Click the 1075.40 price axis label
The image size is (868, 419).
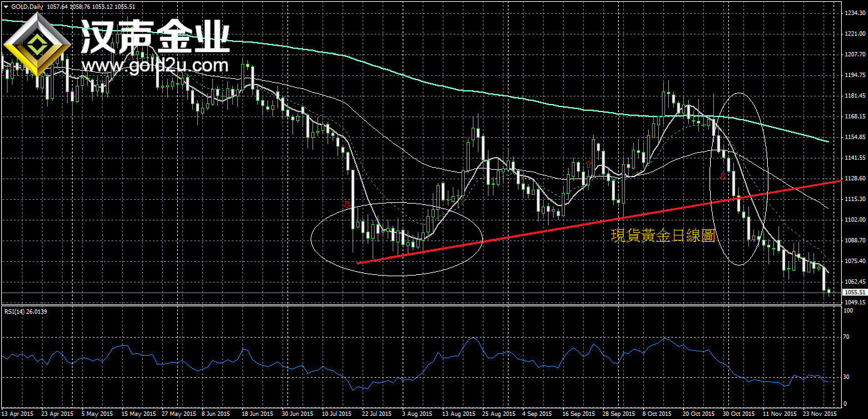click(x=855, y=261)
